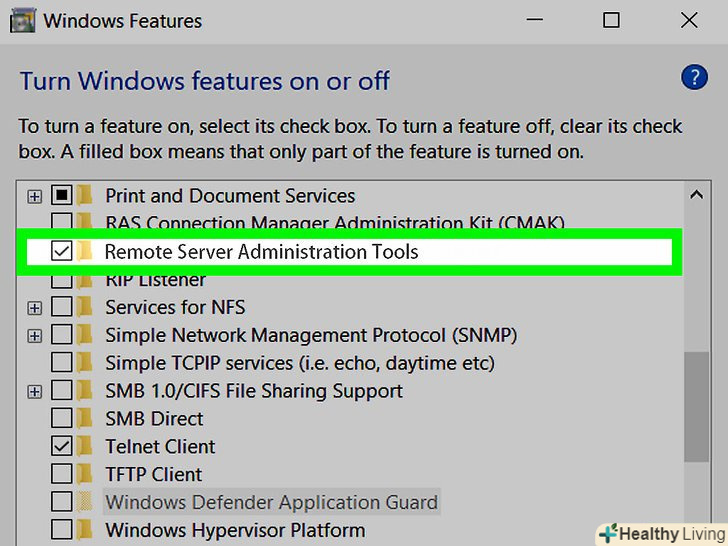
Task: Click the folder icon beside SMB Direct
Action: (x=86, y=418)
